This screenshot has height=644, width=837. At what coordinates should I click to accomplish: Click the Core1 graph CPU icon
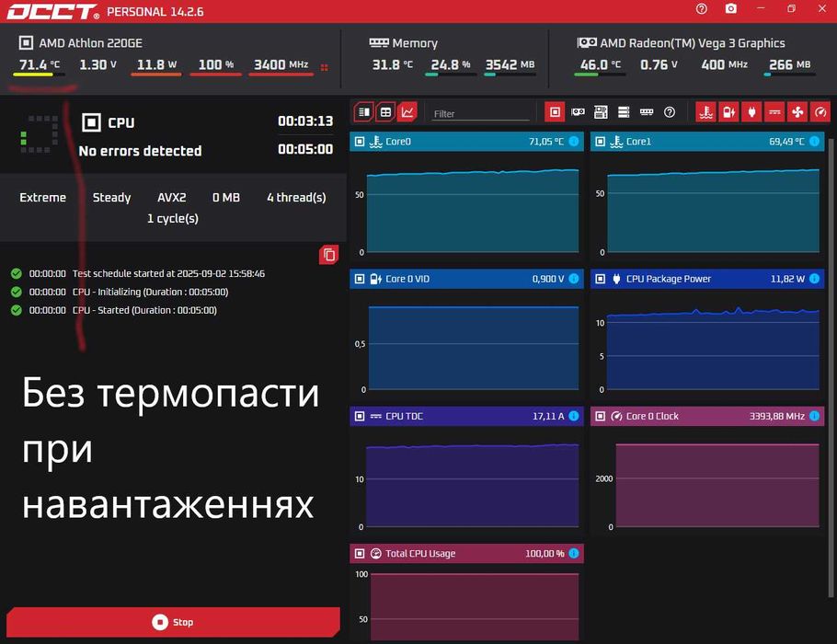click(x=600, y=142)
